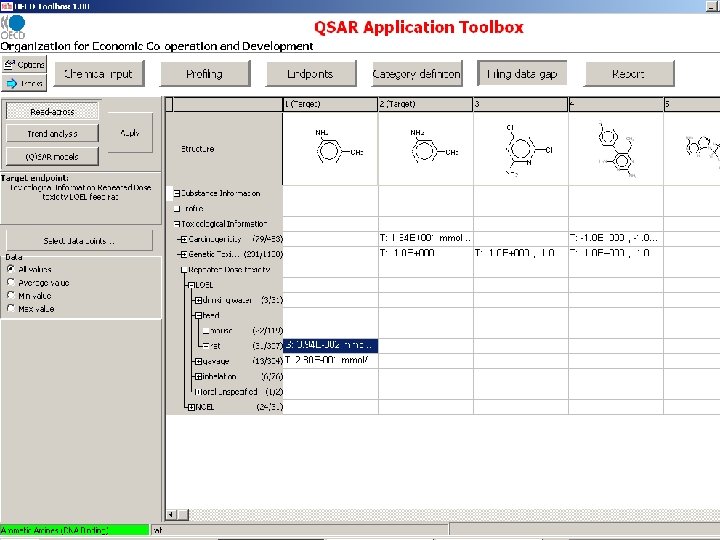Select the Min value radio option
Image resolution: width=720 pixels, height=540 pixels.
pos(11,295)
